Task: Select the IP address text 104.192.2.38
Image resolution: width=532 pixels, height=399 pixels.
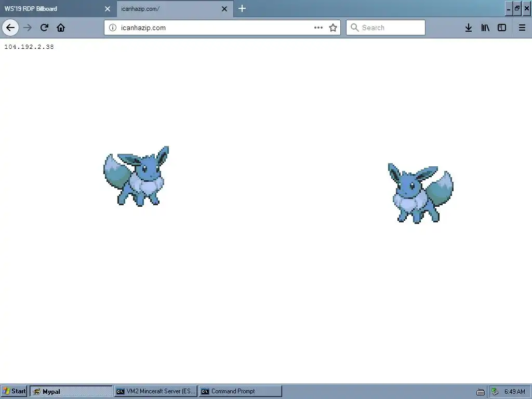Action: click(x=29, y=47)
